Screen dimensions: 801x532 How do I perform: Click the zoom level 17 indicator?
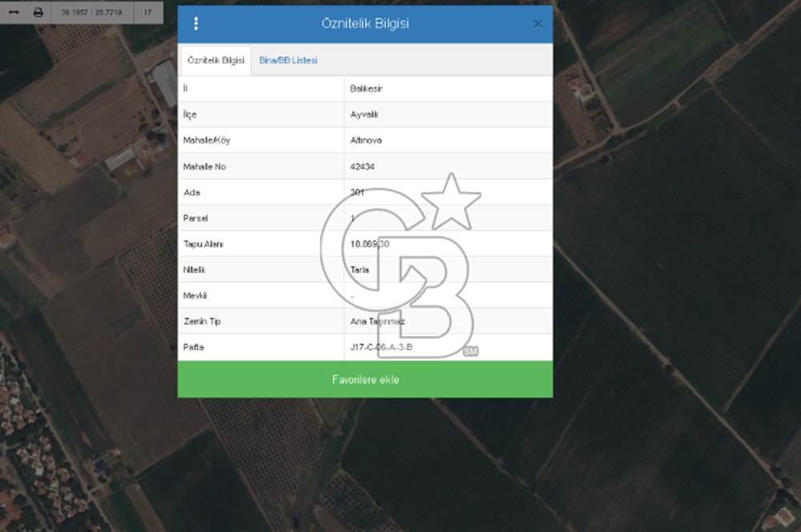tap(147, 12)
